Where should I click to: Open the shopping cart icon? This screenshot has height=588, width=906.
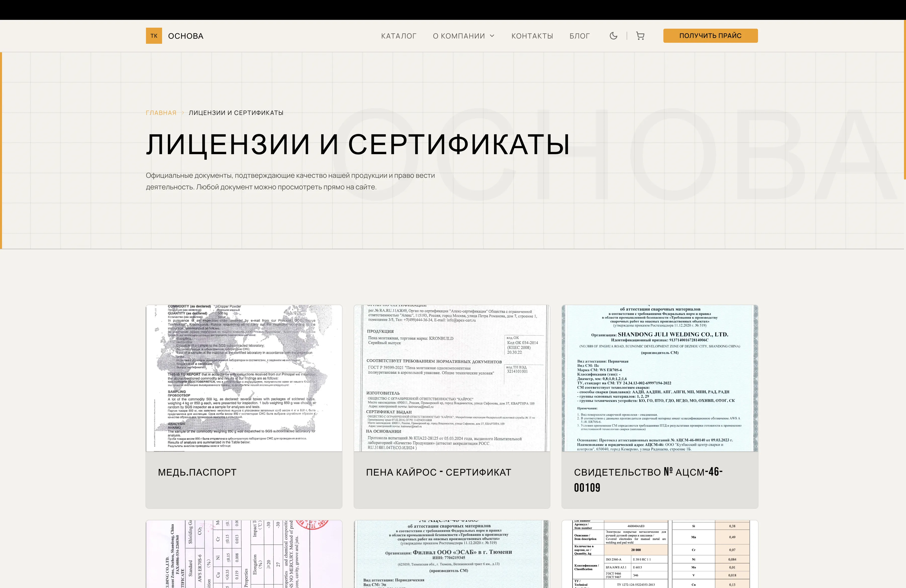[x=640, y=36]
